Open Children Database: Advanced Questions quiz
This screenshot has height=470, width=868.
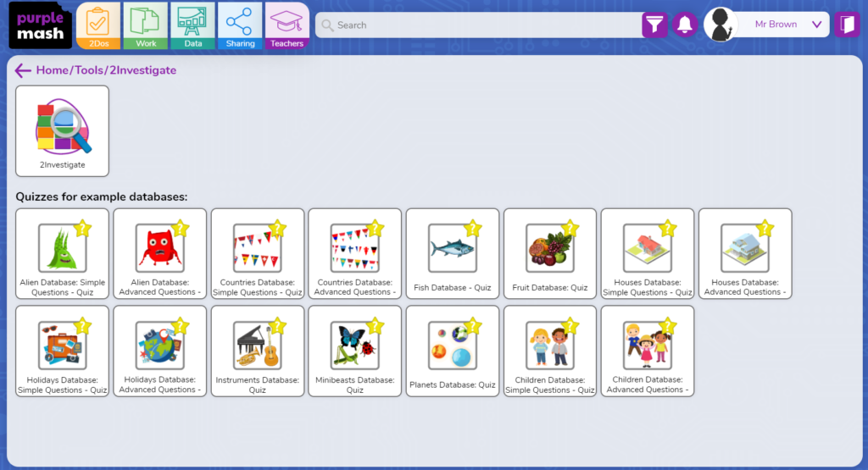[x=647, y=351]
